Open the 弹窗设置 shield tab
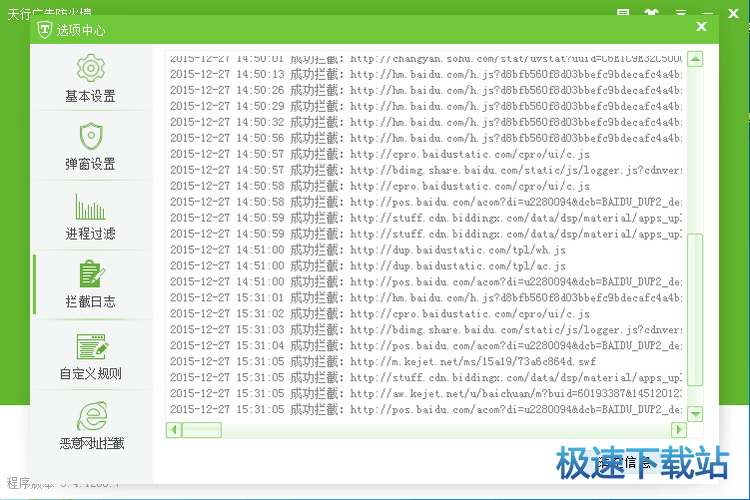 (91, 147)
